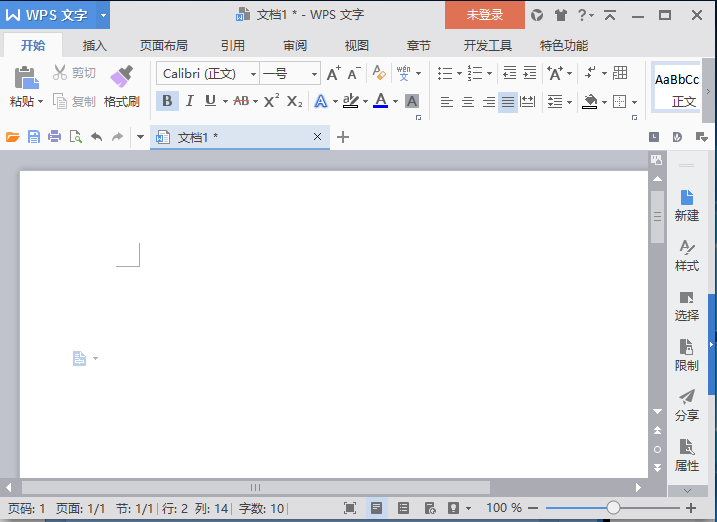Screen dimensions: 717x522
Task: Expand the 粘贴 paste options arrow
Action: (40, 101)
